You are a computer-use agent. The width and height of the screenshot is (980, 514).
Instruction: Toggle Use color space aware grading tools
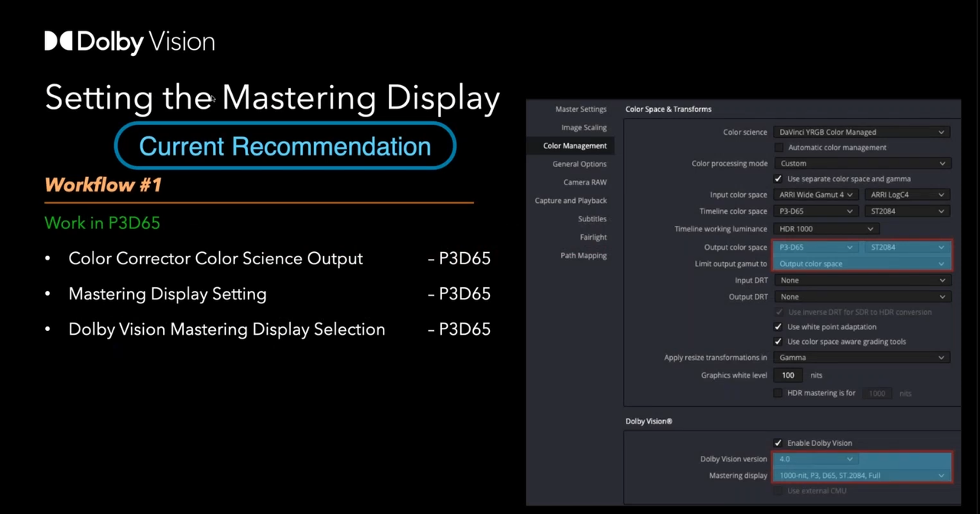[x=779, y=342]
